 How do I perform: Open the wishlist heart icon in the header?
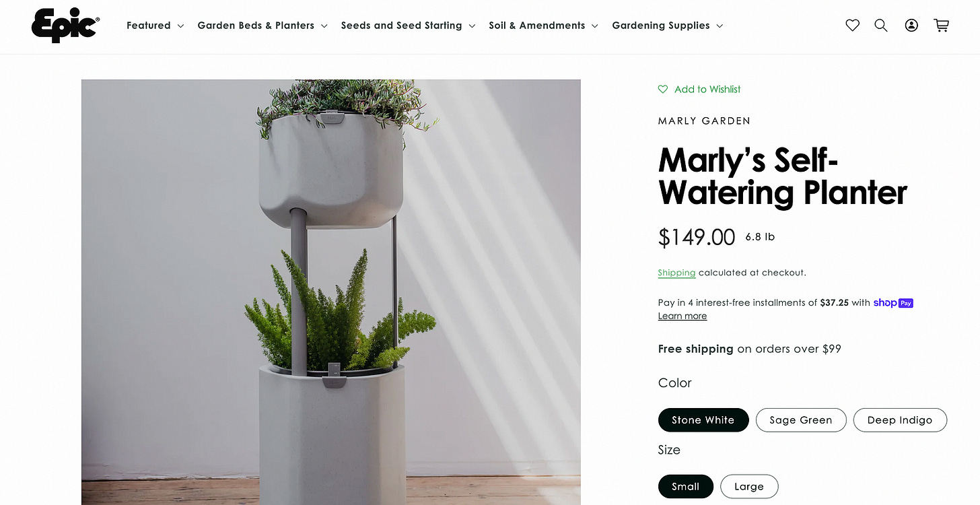click(x=853, y=26)
